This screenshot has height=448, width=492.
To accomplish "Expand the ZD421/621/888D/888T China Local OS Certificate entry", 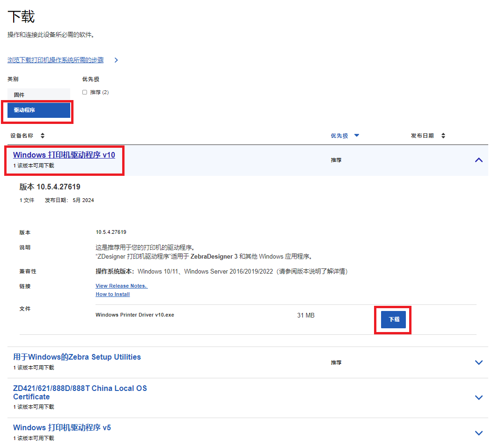I will [x=478, y=397].
